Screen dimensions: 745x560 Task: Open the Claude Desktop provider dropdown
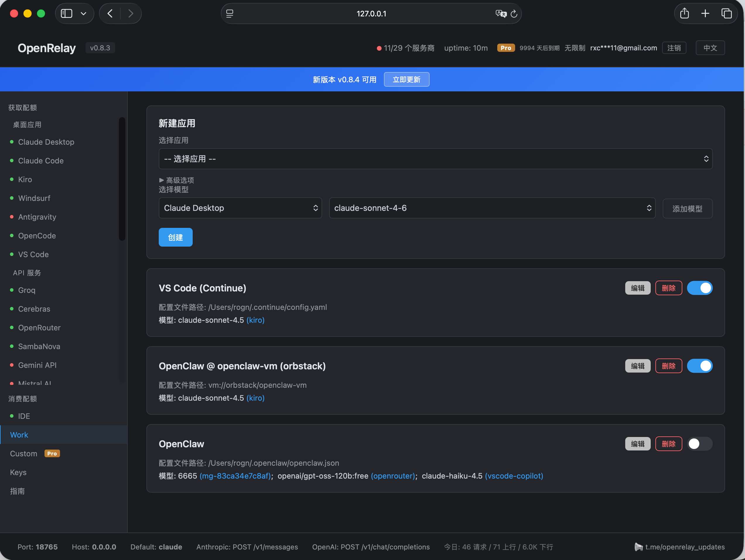click(x=240, y=208)
